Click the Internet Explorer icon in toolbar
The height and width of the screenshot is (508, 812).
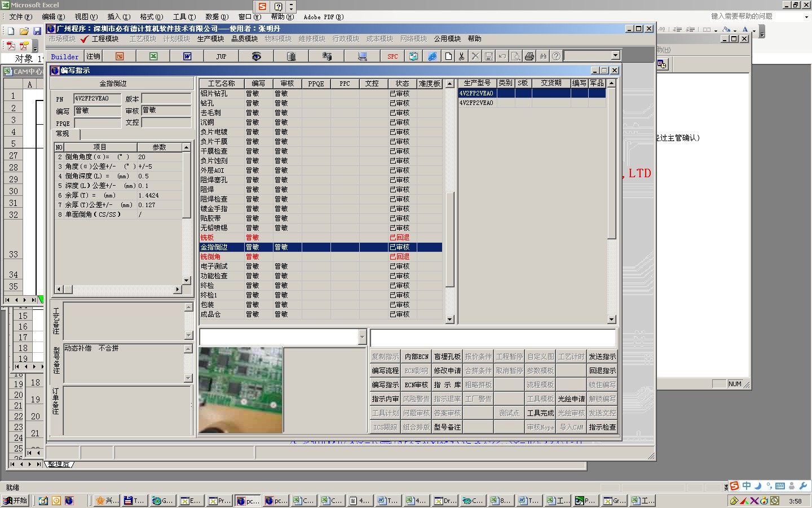(432, 56)
